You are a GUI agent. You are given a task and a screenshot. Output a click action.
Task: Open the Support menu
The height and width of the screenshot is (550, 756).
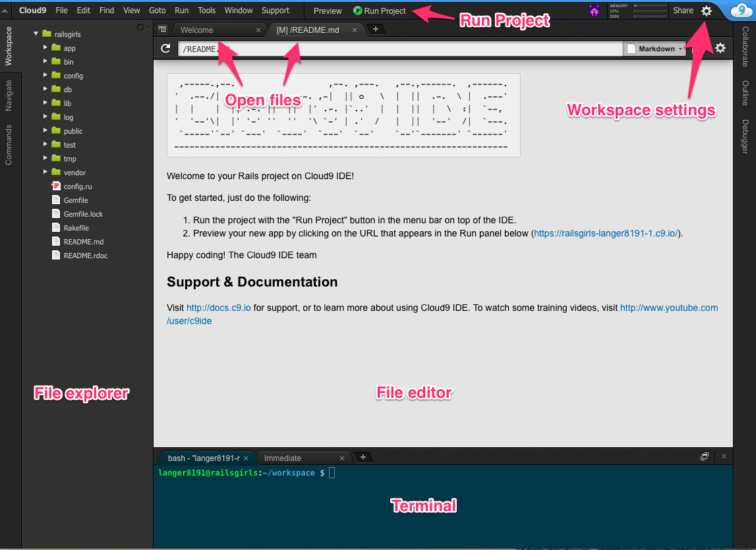(276, 10)
